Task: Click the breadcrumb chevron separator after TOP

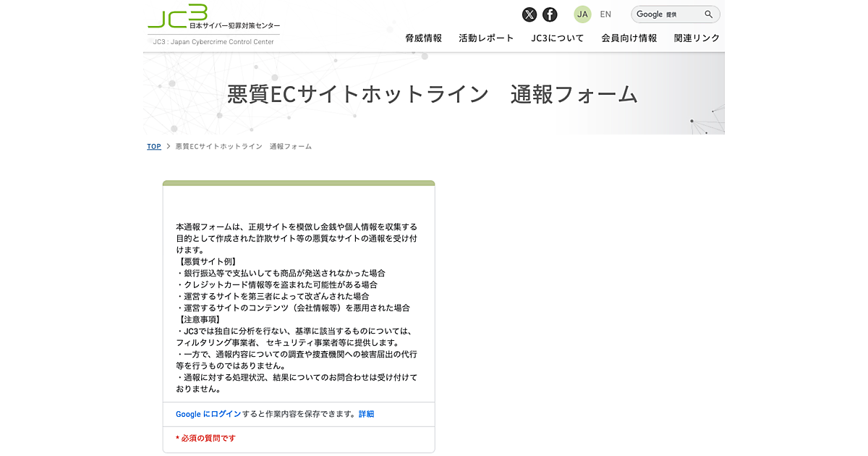Action: coord(168,146)
